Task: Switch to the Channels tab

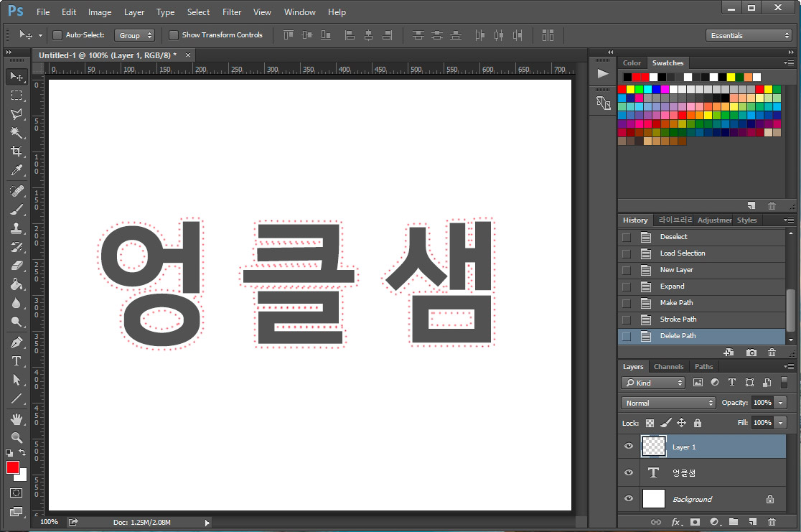Action: pyautogui.click(x=668, y=366)
